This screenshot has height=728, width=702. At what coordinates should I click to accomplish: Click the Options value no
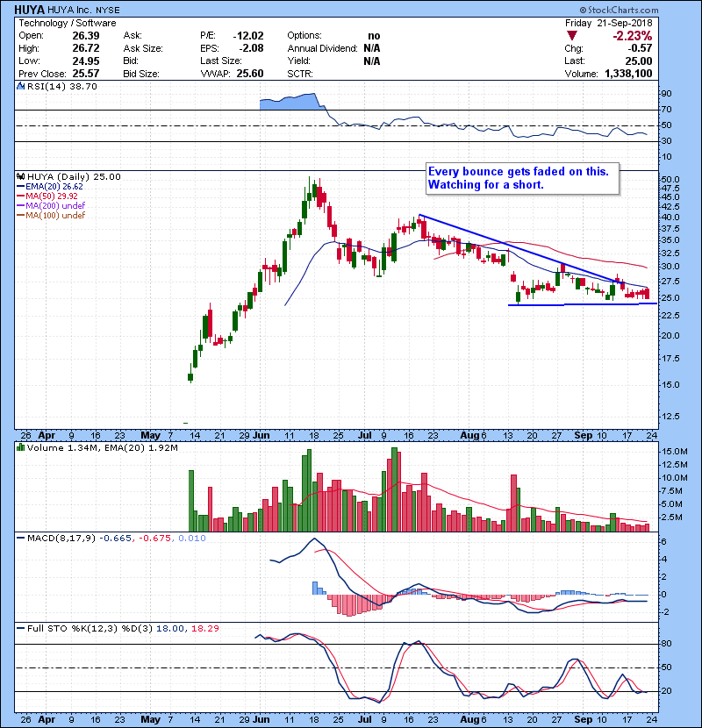(374, 36)
